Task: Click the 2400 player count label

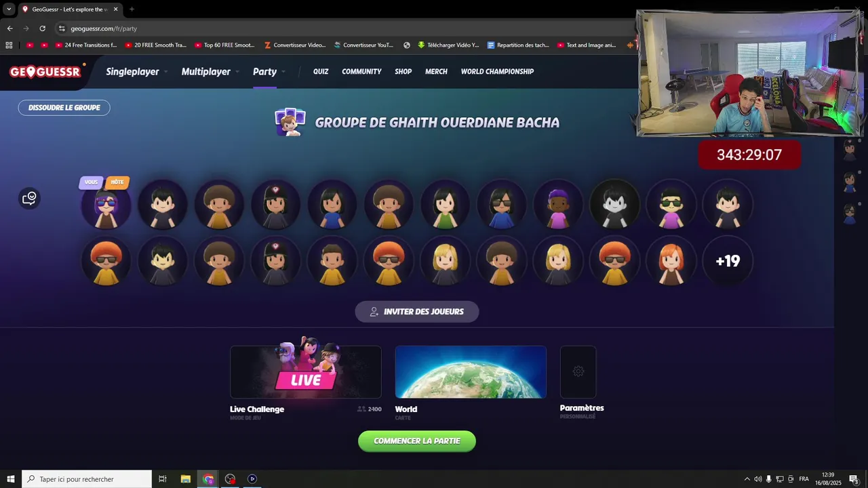Action: [x=370, y=409]
